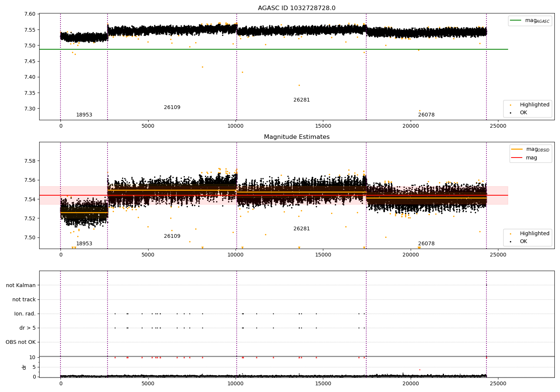Click obsid label 26078 in Magnitude Estimates plot
This screenshot has width=560, height=392.
(x=426, y=244)
